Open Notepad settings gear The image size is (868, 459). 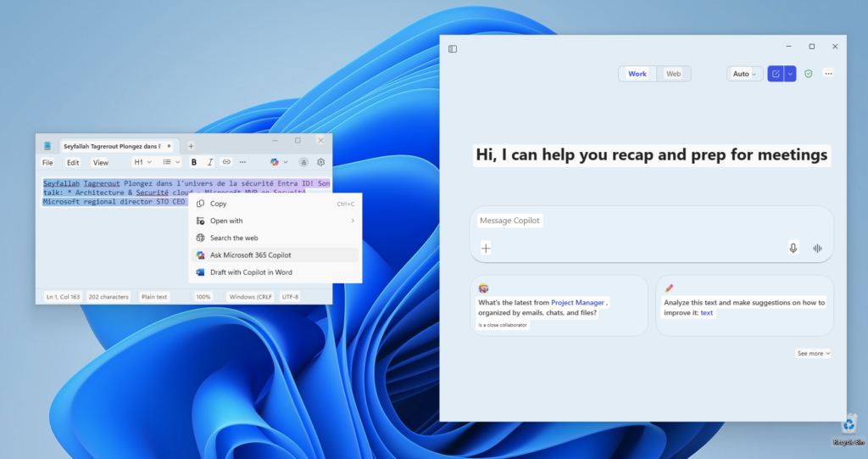321,162
